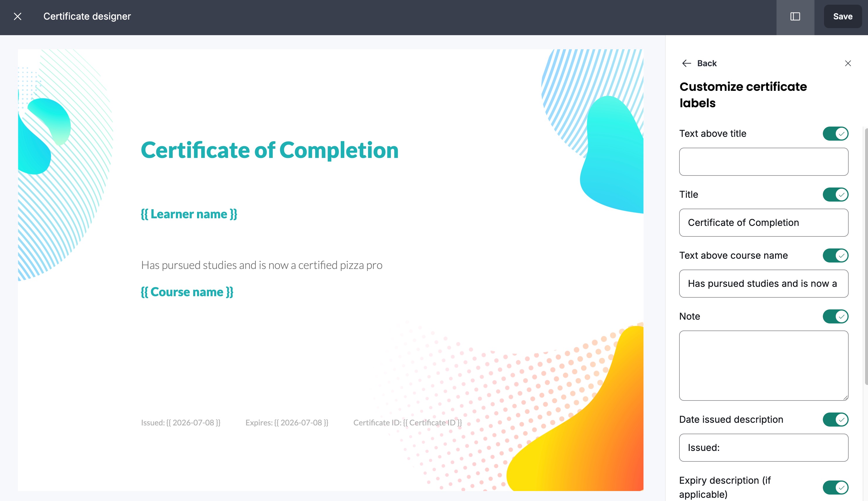
Task: Click inside the Note text area
Action: click(763, 365)
